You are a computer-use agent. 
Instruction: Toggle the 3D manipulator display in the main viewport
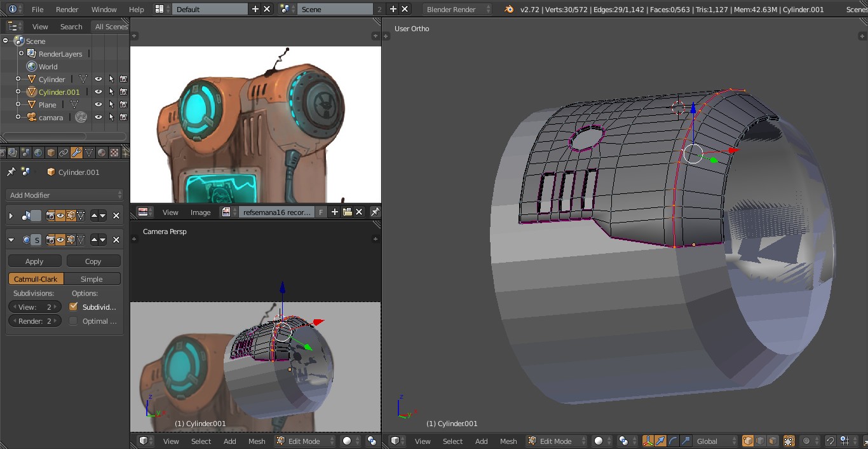[x=648, y=441]
